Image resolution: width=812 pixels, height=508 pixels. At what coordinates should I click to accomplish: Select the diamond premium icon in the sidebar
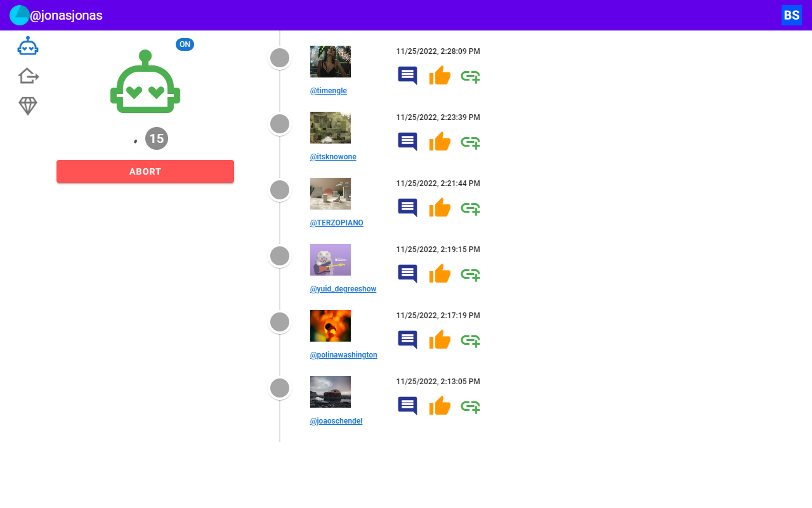[x=28, y=106]
